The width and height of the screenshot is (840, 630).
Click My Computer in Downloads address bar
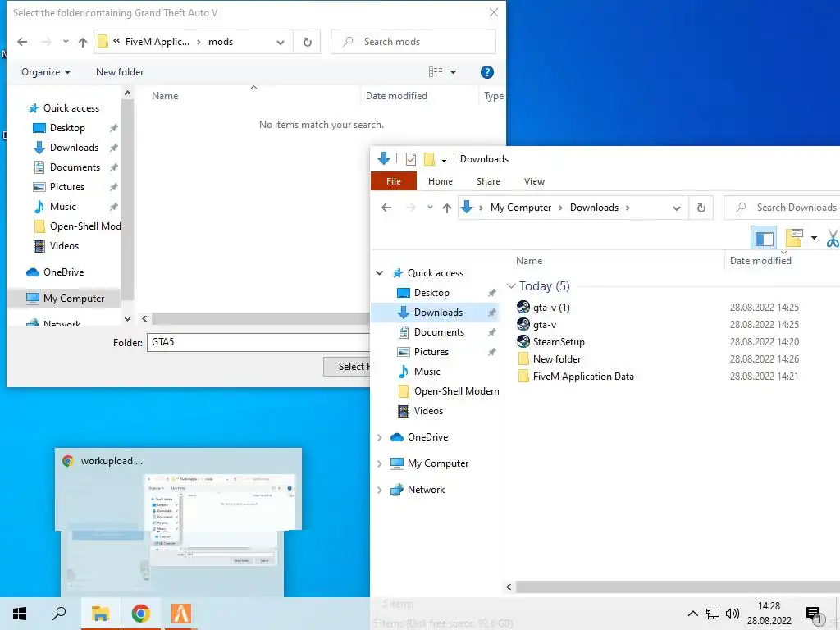[x=521, y=208]
